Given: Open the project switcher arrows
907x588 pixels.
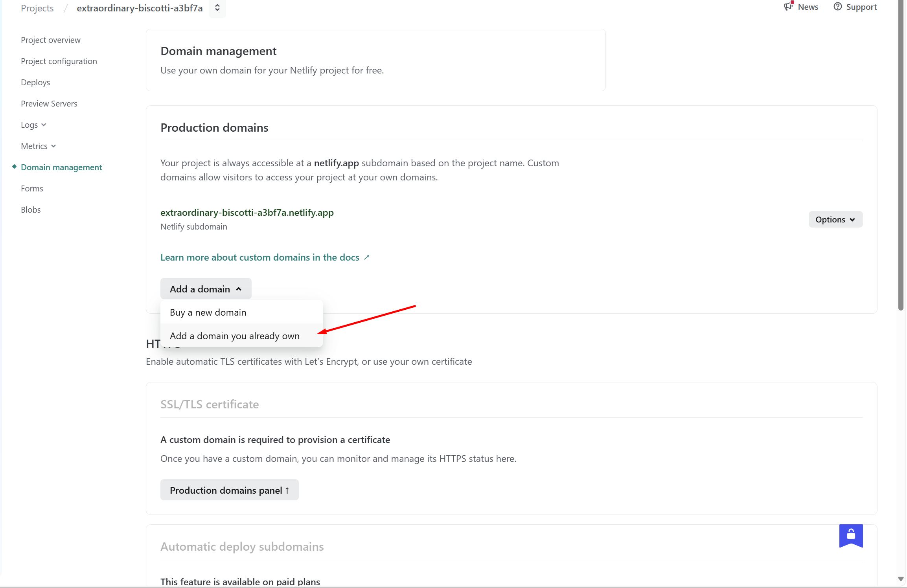Looking at the screenshot, I should (217, 8).
